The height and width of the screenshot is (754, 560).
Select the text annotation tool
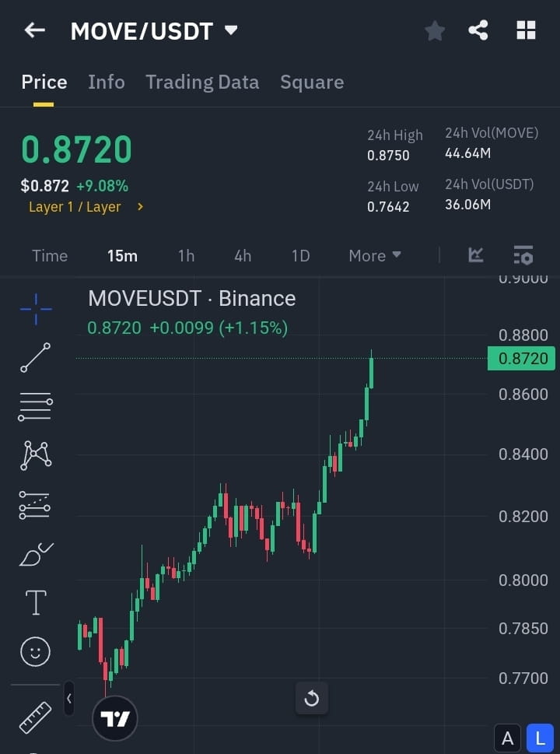click(36, 602)
